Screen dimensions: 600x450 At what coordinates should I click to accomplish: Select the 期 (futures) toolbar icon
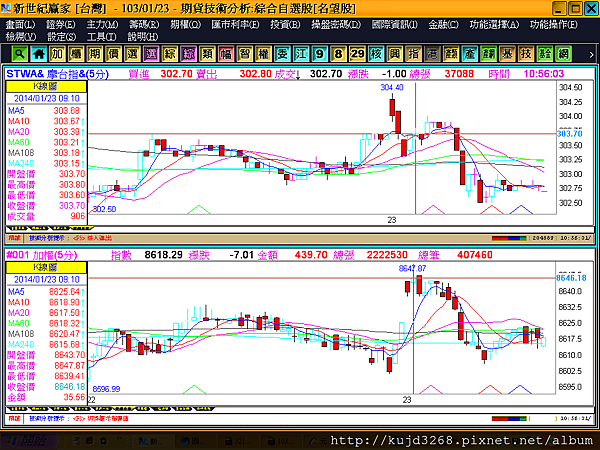coord(95,54)
